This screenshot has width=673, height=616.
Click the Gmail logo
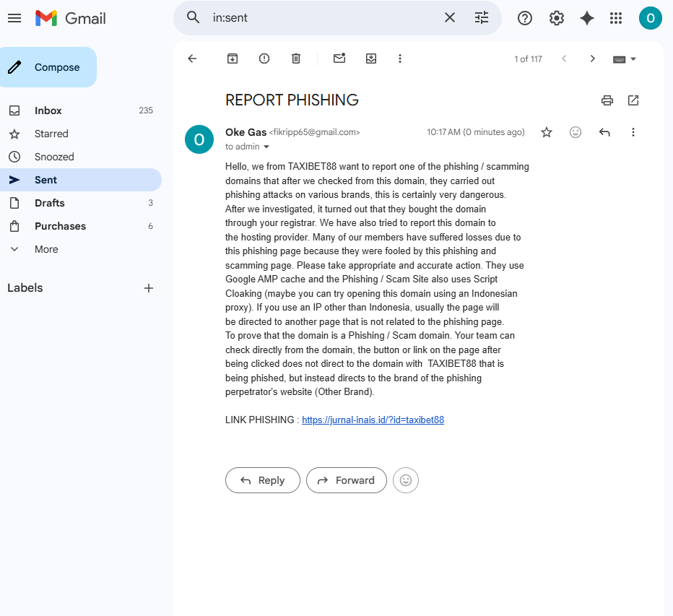tap(70, 18)
